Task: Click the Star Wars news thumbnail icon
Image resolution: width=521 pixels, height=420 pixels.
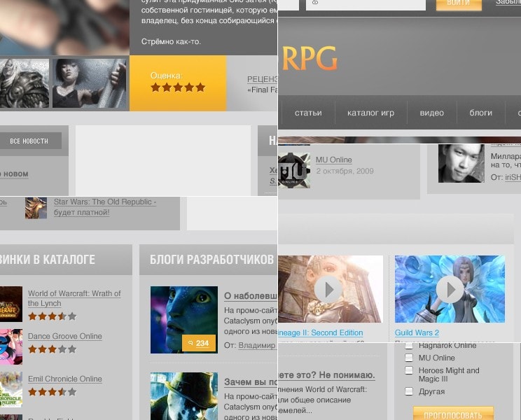Action: coord(36,207)
